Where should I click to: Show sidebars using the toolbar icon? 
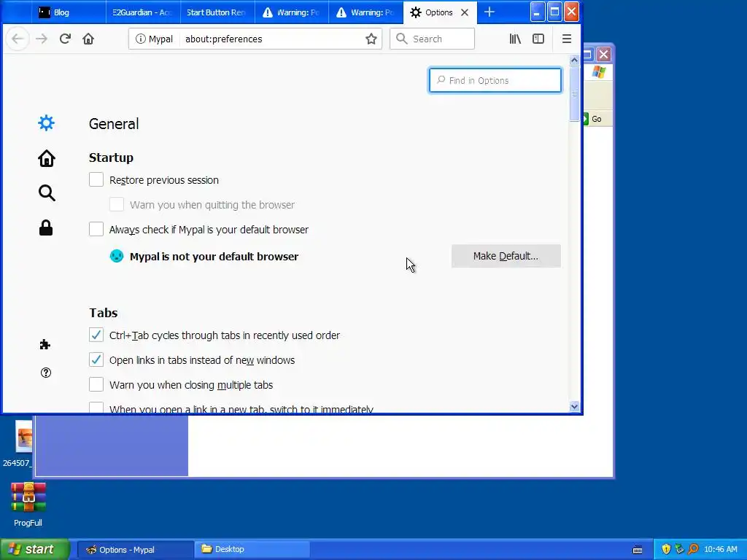tap(538, 39)
